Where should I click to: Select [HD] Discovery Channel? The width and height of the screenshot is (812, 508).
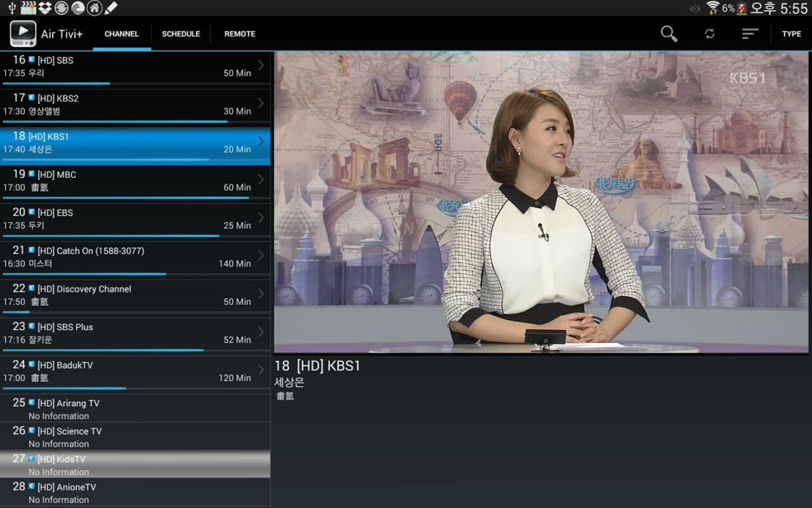pos(135,297)
